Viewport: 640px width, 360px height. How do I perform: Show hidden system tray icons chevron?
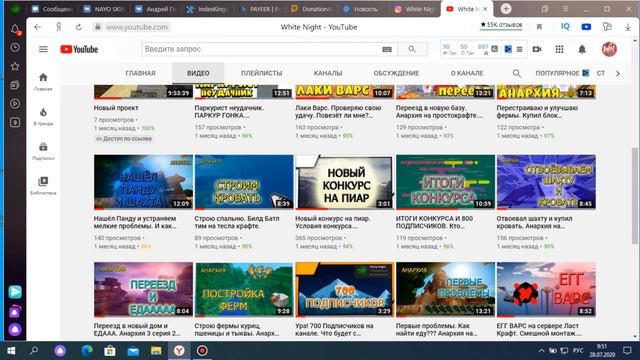(x=541, y=351)
